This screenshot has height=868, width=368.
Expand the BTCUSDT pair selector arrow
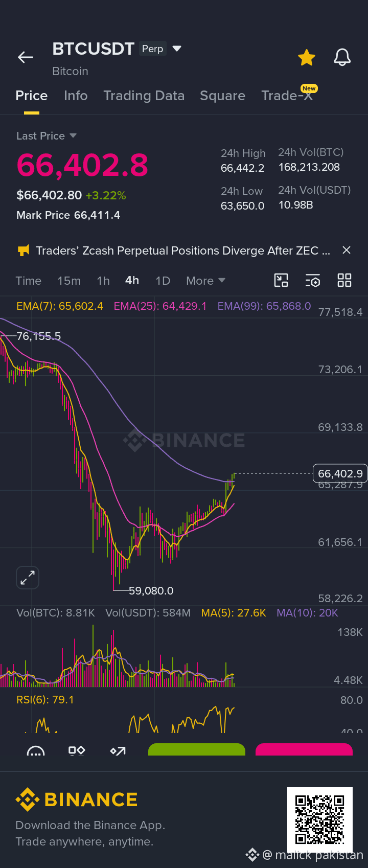pos(177,49)
